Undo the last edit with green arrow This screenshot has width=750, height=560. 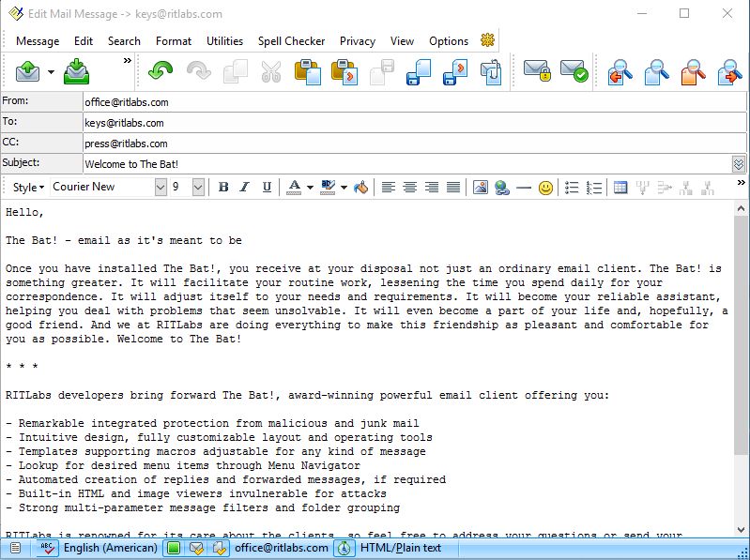click(x=161, y=71)
